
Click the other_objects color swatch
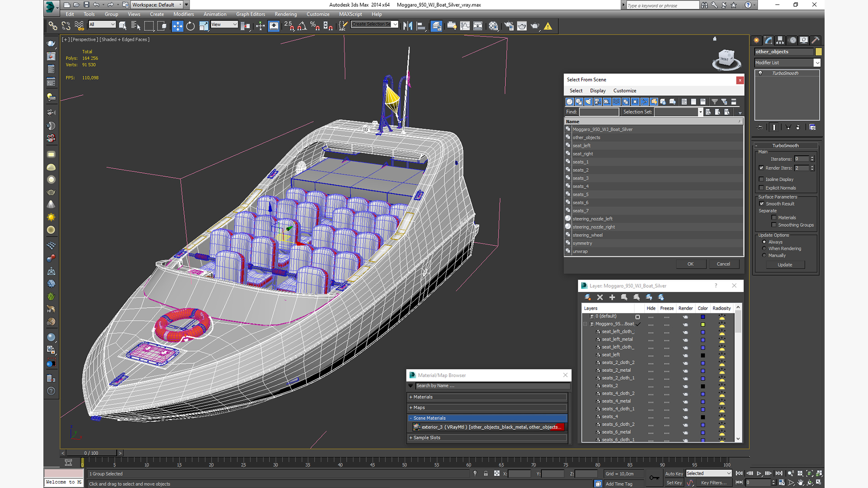tap(818, 52)
